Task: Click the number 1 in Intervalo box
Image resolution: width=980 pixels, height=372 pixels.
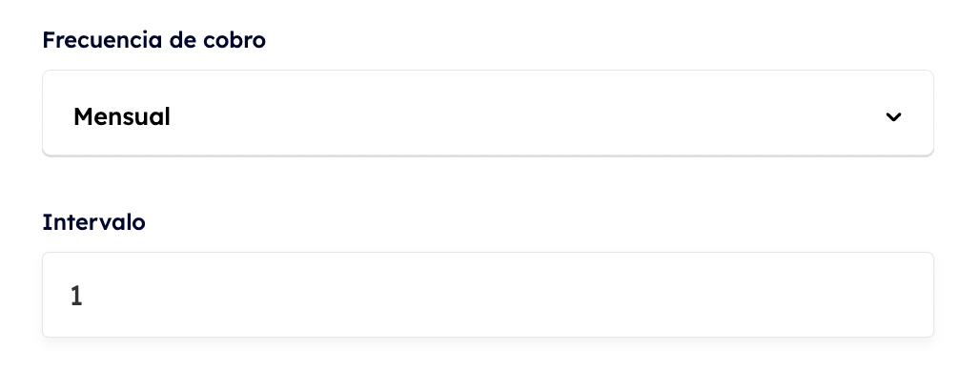Action: [76, 296]
